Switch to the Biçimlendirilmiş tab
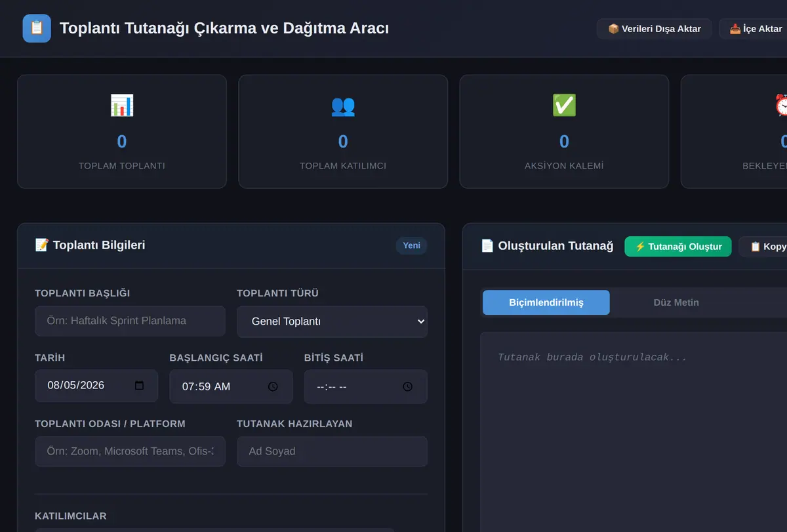The height and width of the screenshot is (532, 787). click(546, 302)
